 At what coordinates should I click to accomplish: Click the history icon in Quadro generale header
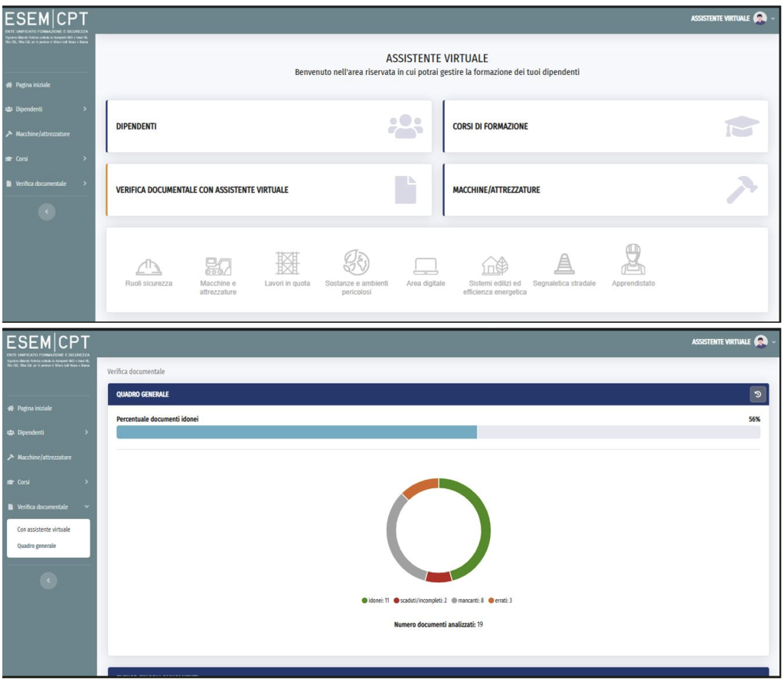point(757,395)
